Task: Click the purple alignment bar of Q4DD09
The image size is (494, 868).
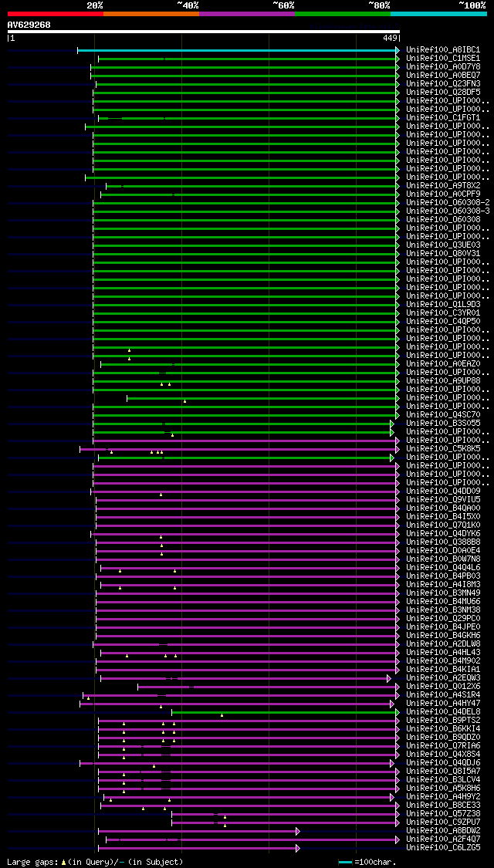Action: tap(245, 491)
